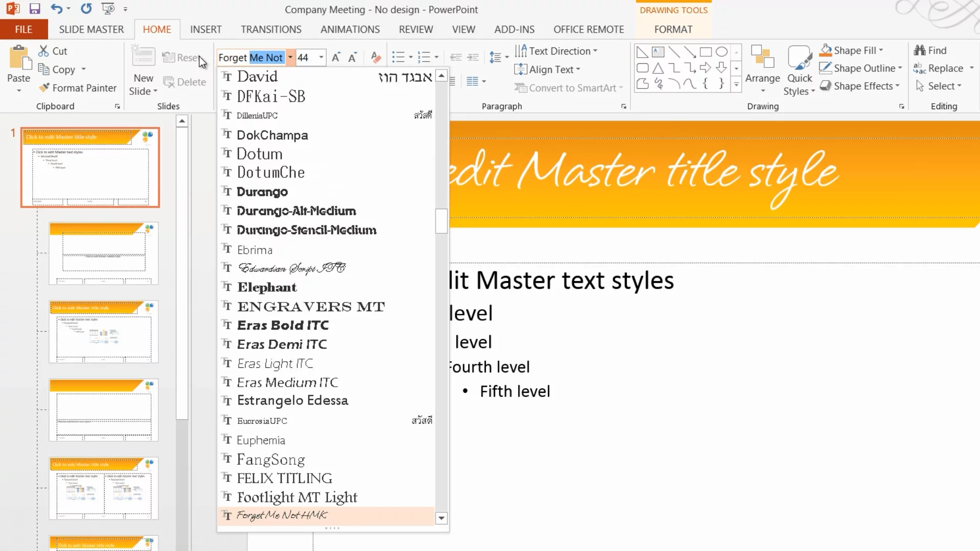Open the Paragraph dialog launcher
This screenshot has width=980, height=551.
tap(623, 107)
